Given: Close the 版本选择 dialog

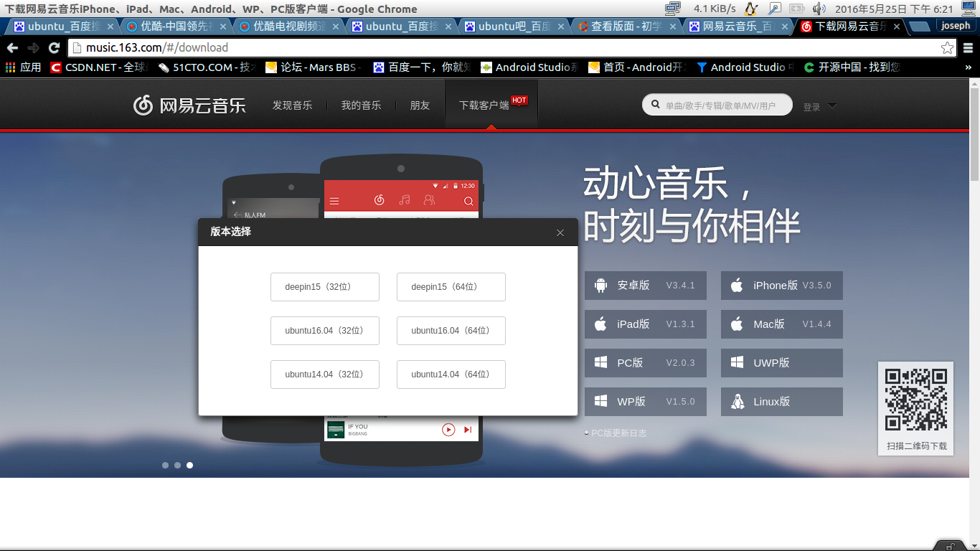Looking at the screenshot, I should click(560, 232).
